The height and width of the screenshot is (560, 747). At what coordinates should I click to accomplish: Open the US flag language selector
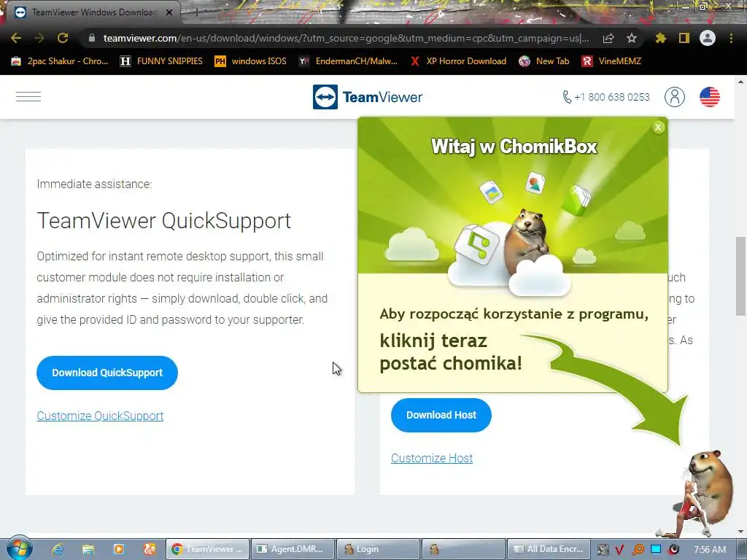pyautogui.click(x=710, y=97)
